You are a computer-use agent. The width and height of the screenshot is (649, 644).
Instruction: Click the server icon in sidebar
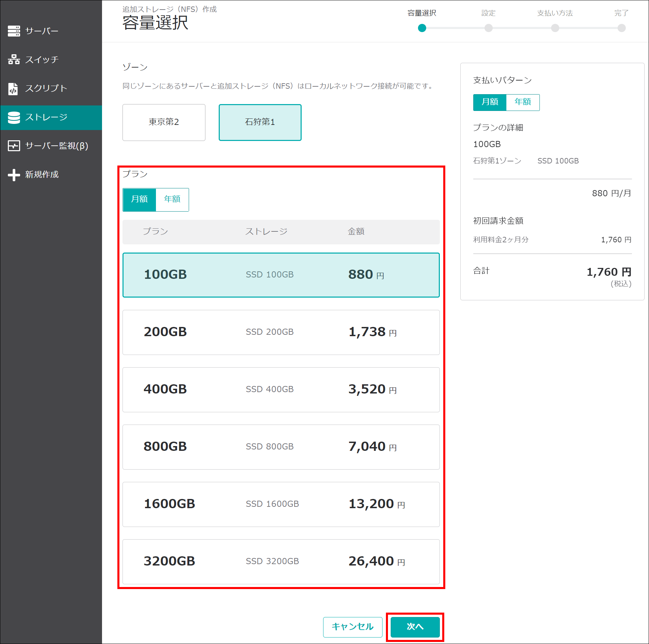coord(14,31)
